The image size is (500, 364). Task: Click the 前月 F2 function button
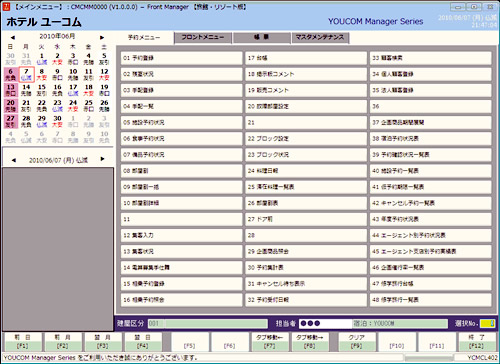62,342
